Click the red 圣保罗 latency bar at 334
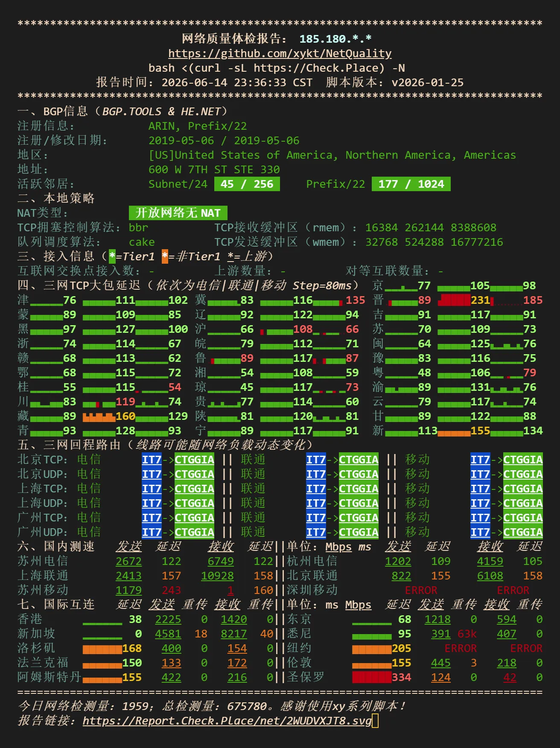This screenshot has width=560, height=748. [372, 677]
